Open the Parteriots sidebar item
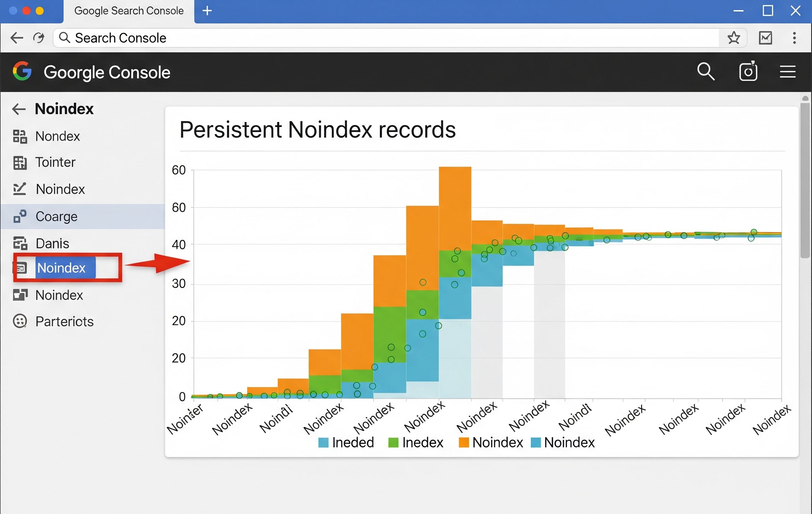Viewport: 812px width, 514px height. pos(64,321)
